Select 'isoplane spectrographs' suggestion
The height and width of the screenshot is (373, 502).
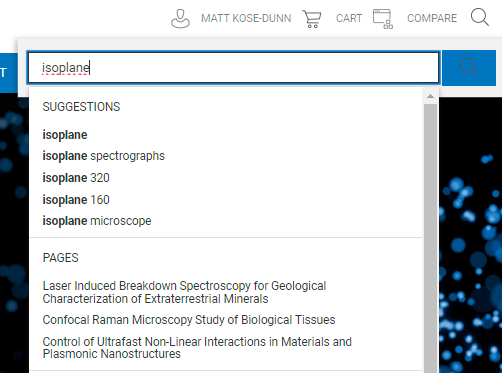[104, 156]
